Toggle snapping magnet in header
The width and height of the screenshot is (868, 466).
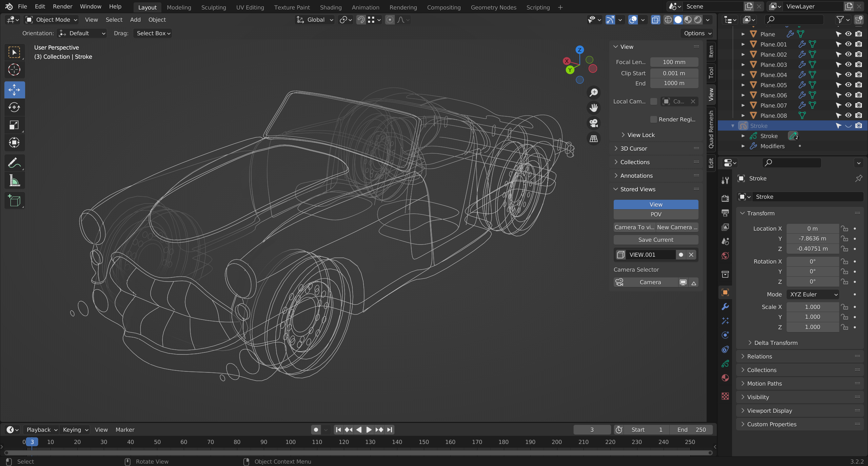pos(361,20)
